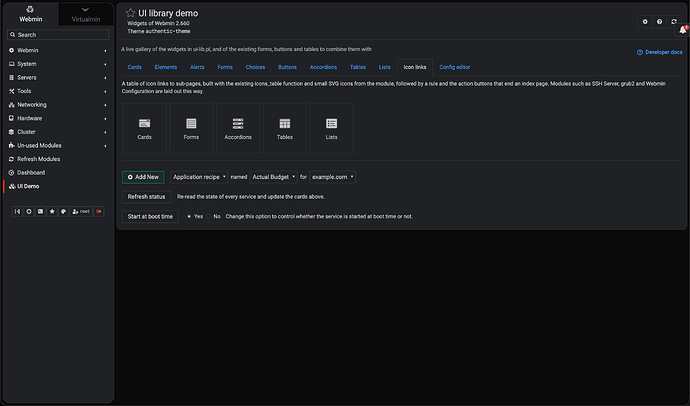Select the Yes radio button
The width and height of the screenshot is (690, 406).
click(189, 217)
